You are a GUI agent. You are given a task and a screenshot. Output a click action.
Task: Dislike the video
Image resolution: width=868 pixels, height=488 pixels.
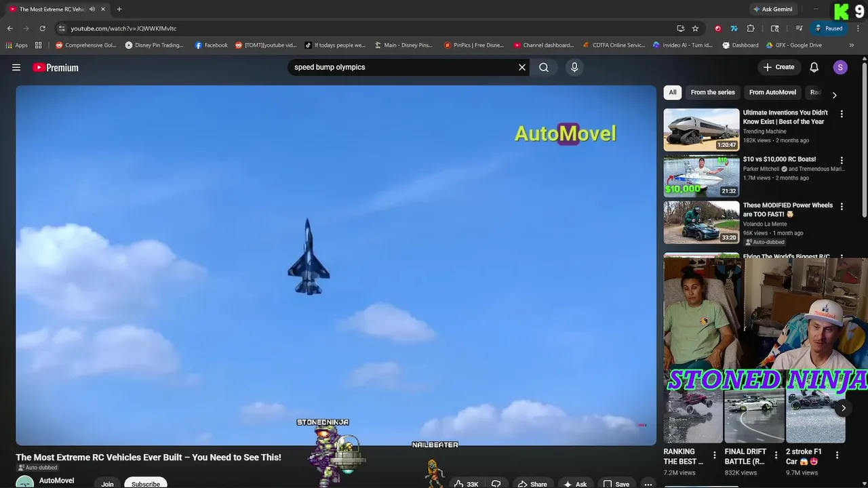[496, 483]
